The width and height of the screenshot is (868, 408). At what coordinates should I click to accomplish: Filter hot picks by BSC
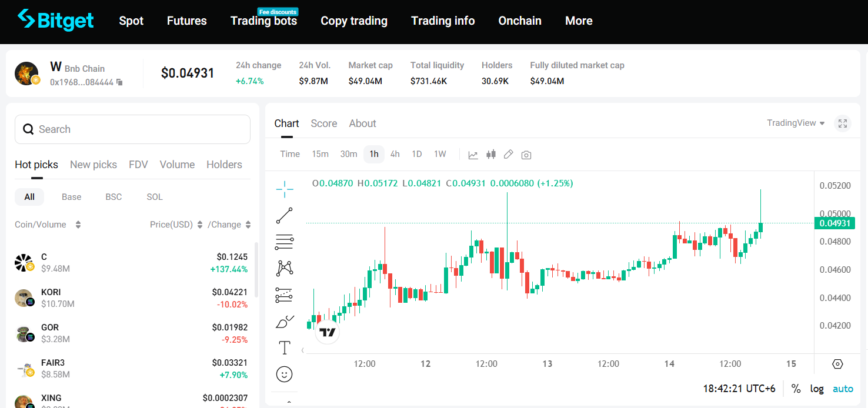pyautogui.click(x=113, y=197)
